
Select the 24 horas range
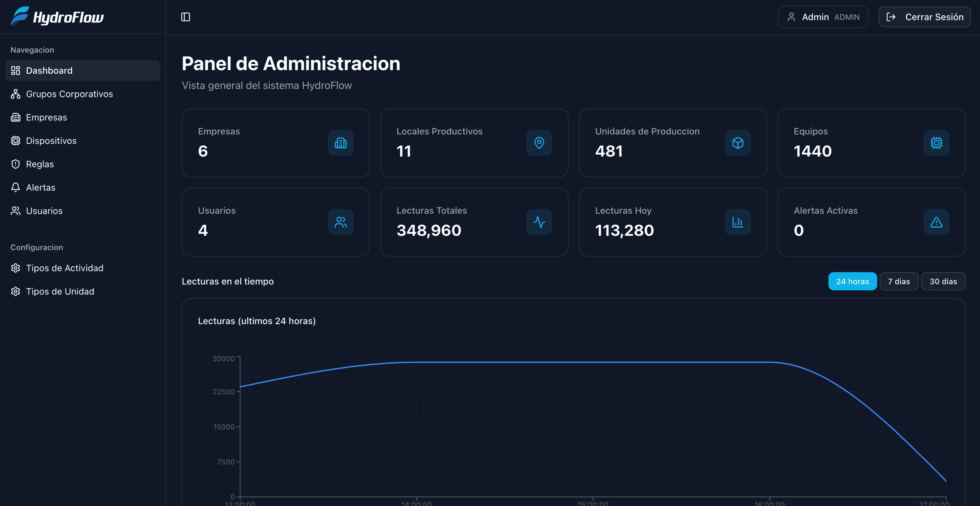coord(852,281)
